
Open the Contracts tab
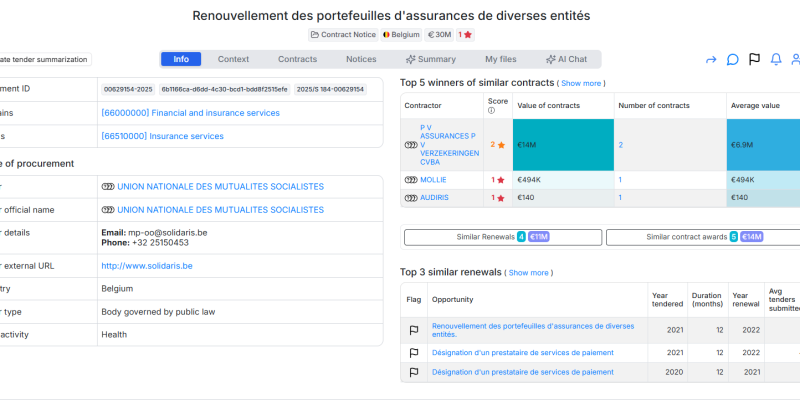coord(297,59)
